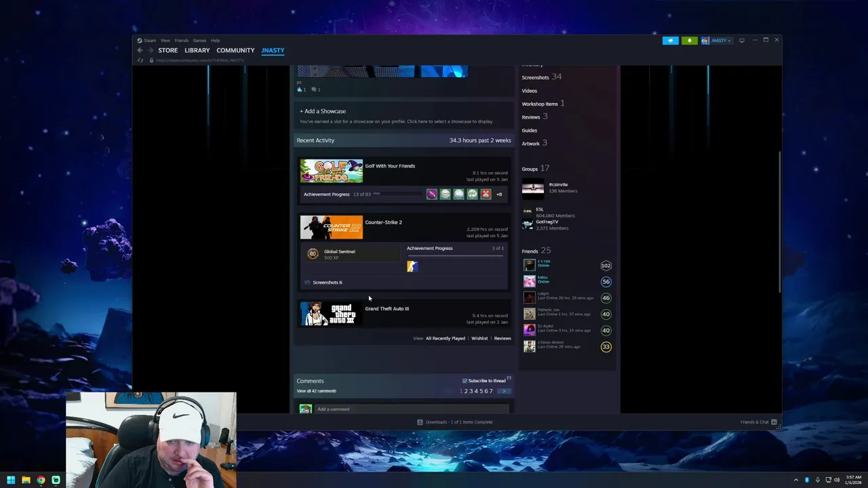Show hidden system tray icons
This screenshot has width=868, height=488.
[x=796, y=480]
